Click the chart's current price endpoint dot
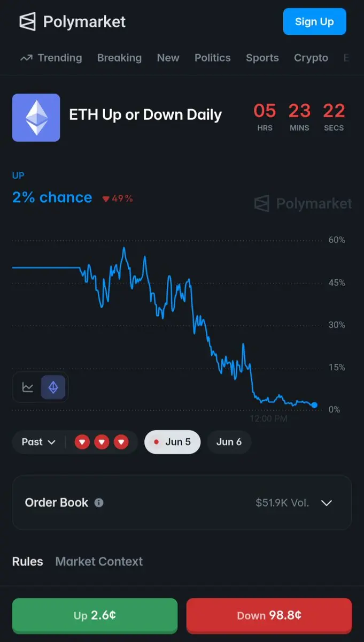This screenshot has width=364, height=642. [x=314, y=405]
